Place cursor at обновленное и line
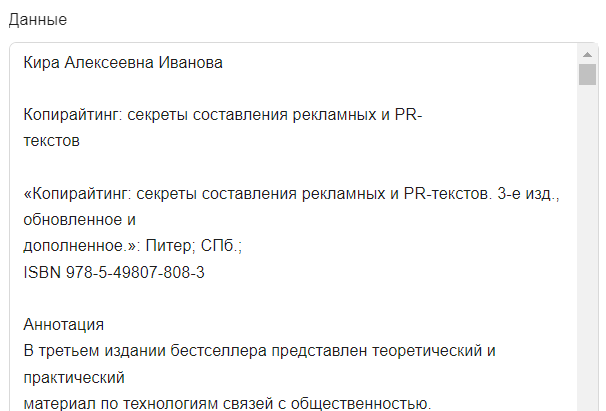 pos(80,220)
